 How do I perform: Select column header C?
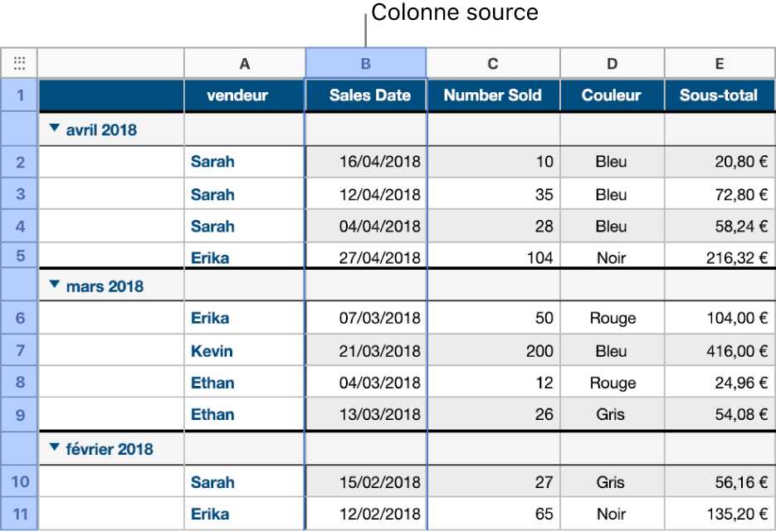[492, 62]
